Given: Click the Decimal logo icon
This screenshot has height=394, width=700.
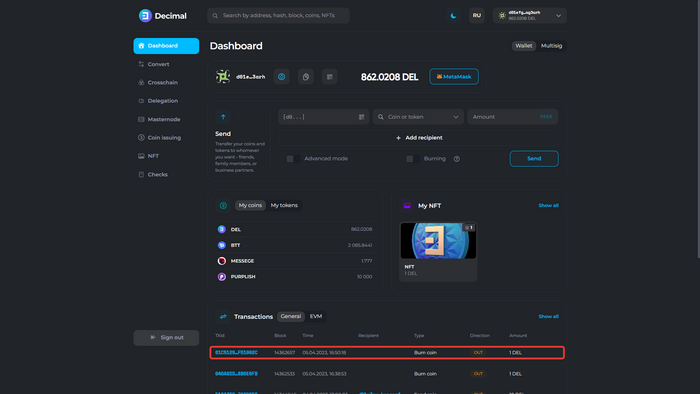Looking at the screenshot, I should coord(145,16).
